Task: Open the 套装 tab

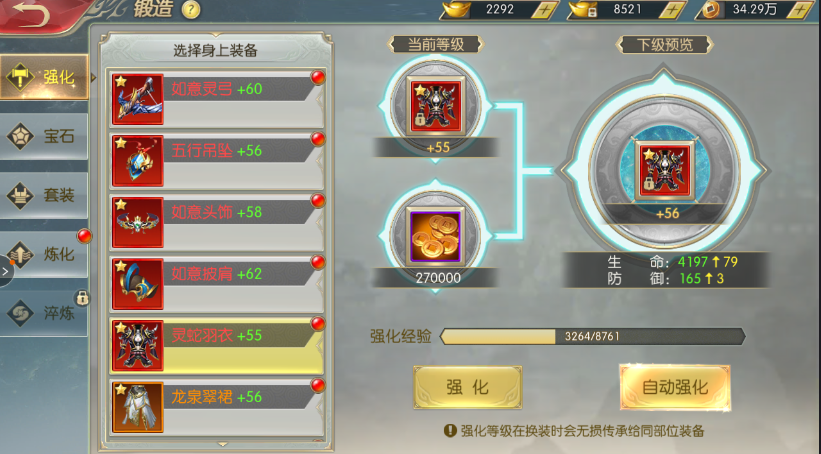Action: pyautogui.click(x=44, y=195)
